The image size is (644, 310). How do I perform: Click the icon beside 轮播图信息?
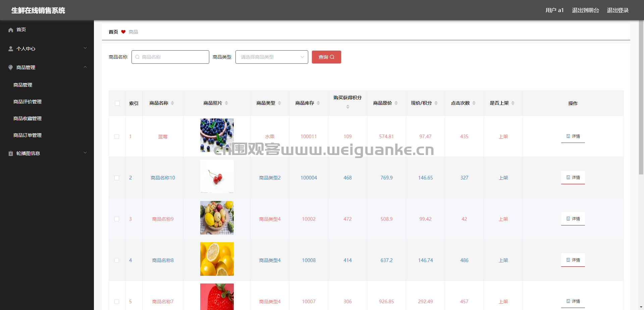tap(11, 153)
